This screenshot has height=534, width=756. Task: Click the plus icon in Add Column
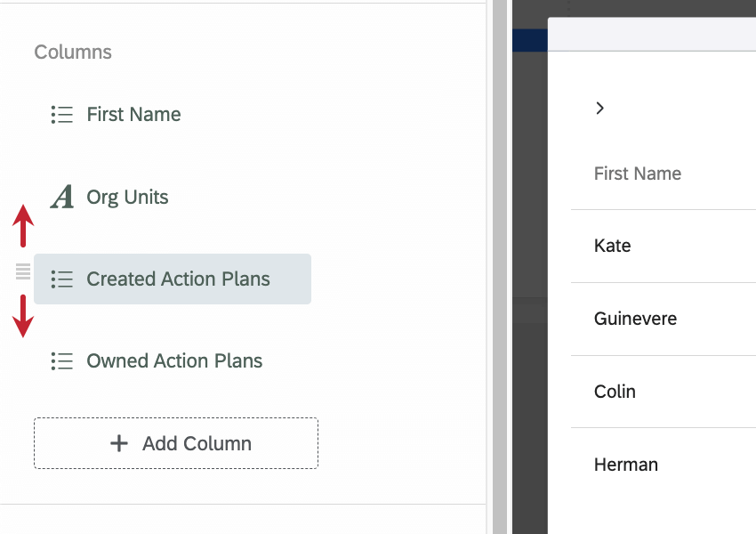(x=119, y=443)
